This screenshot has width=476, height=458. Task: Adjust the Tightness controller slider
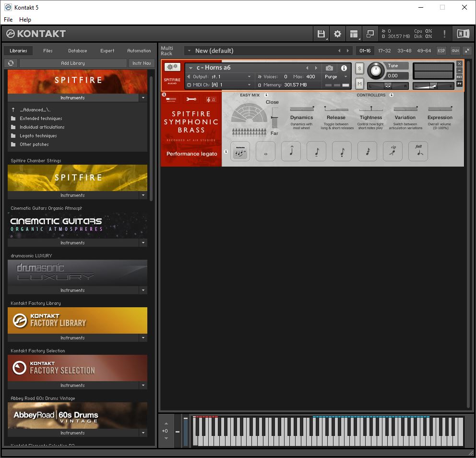(x=370, y=108)
